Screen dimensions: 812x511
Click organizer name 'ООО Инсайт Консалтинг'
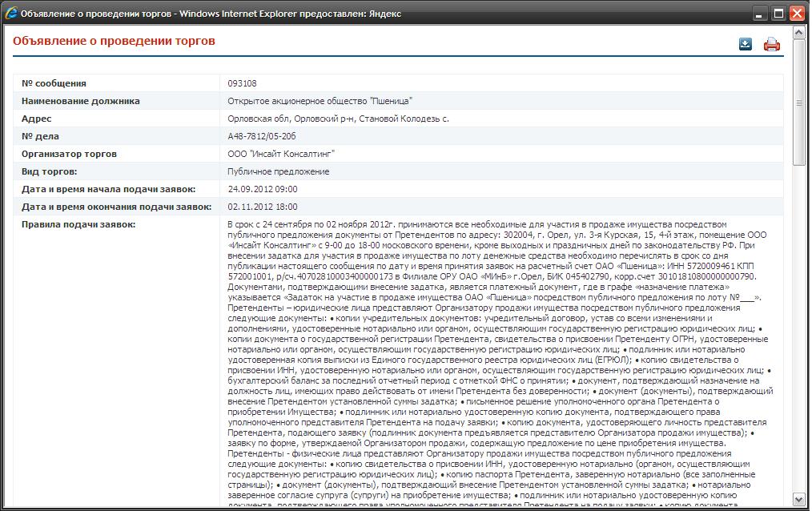pyautogui.click(x=281, y=154)
